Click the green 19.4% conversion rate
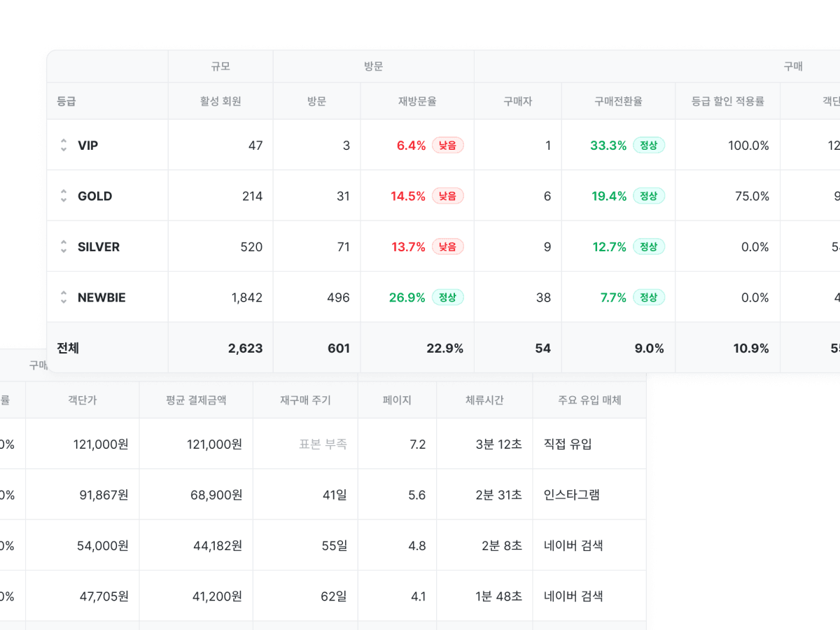 click(610, 196)
